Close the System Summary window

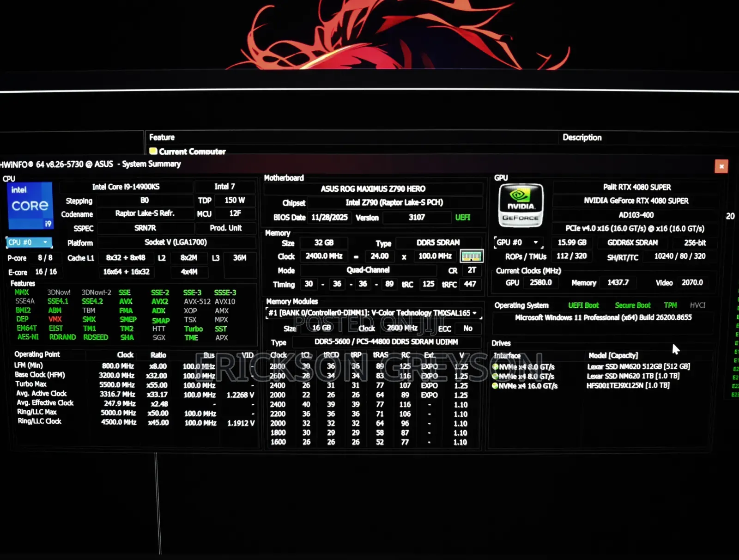point(721,166)
